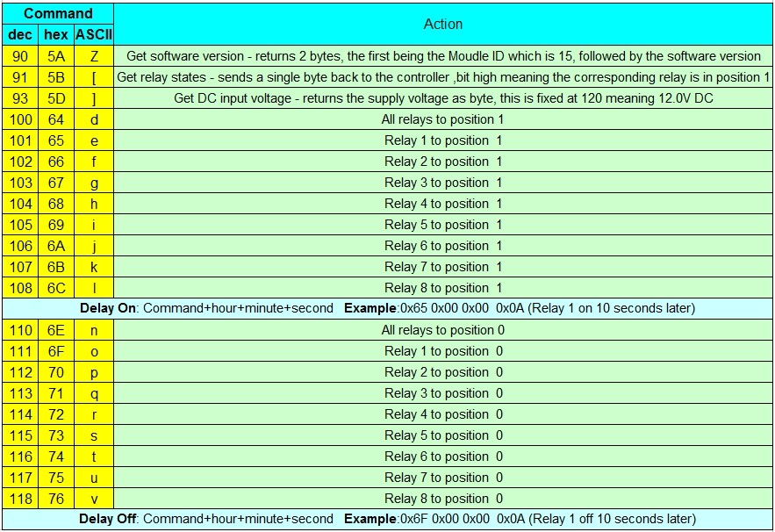Viewport: 775px width, 532px height.
Task: Click ASCII 'd' cell
Action: click(94, 119)
